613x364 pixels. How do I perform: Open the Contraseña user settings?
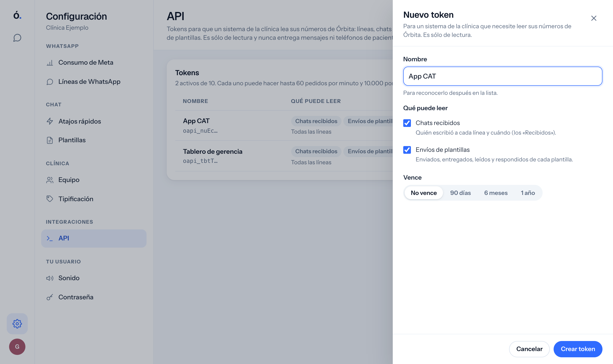coord(94,297)
